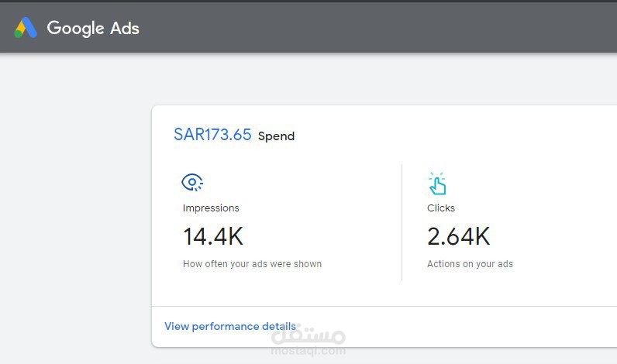
Task: Click the Spend label
Action: tap(276, 136)
